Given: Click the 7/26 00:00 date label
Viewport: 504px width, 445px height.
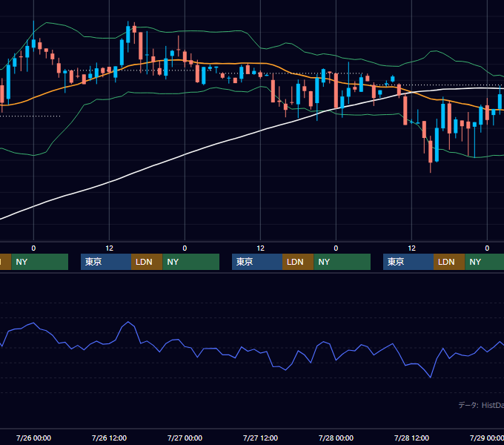Looking at the screenshot, I should click(33, 438).
